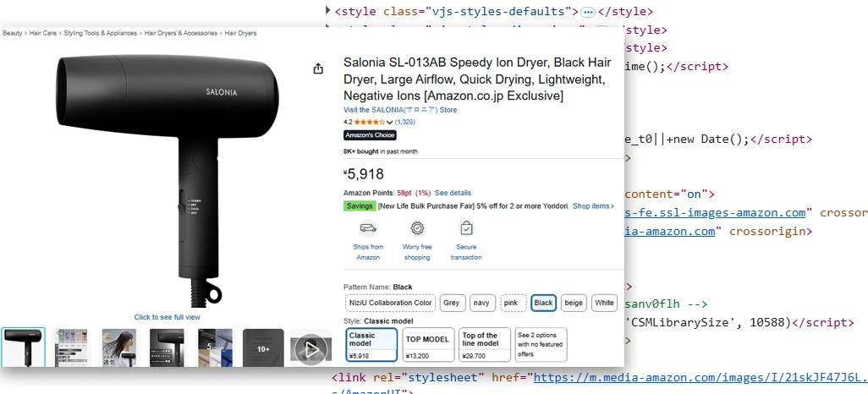Click the Shop items link
This screenshot has height=394, width=868.
point(593,206)
